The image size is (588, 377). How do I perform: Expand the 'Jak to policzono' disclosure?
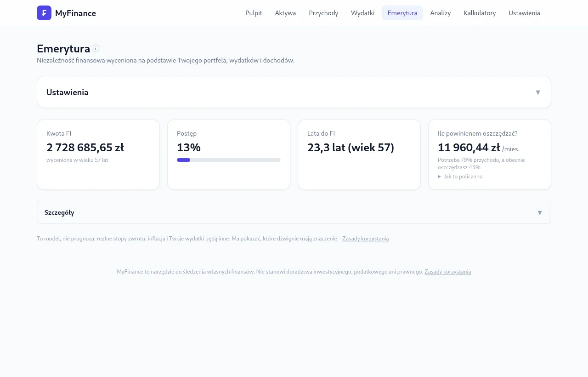[x=460, y=177]
